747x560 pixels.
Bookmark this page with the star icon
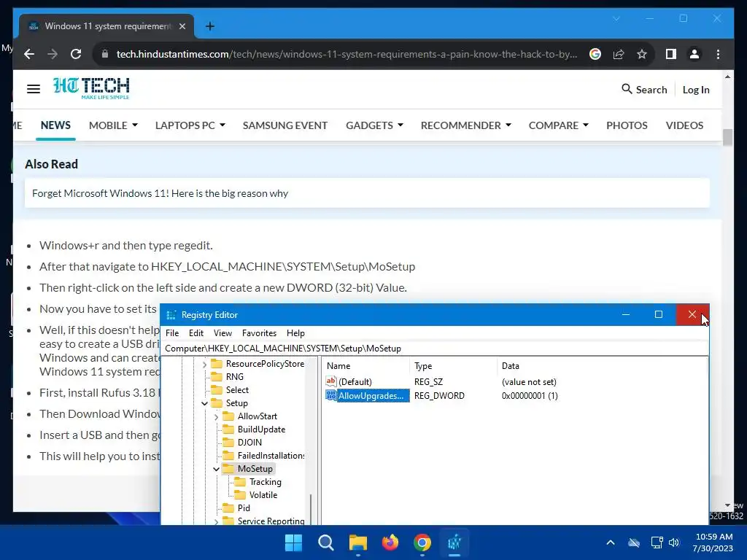coord(642,54)
